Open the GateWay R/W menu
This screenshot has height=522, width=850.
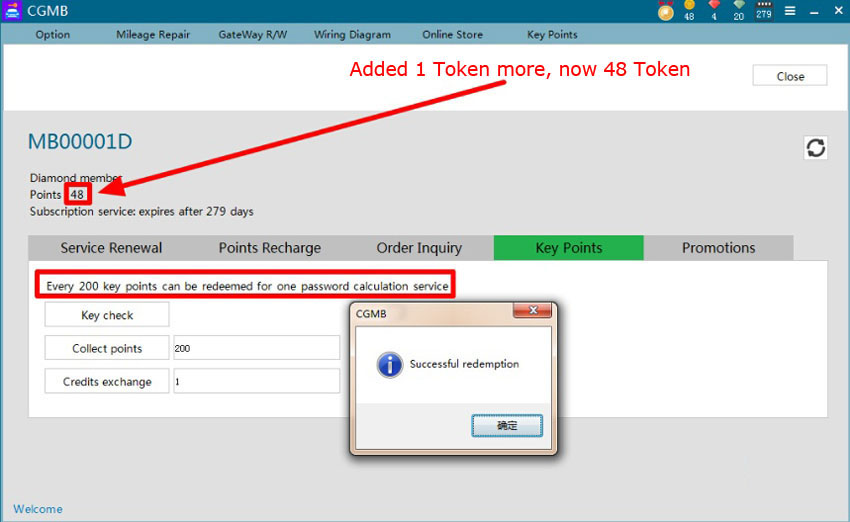click(x=253, y=34)
